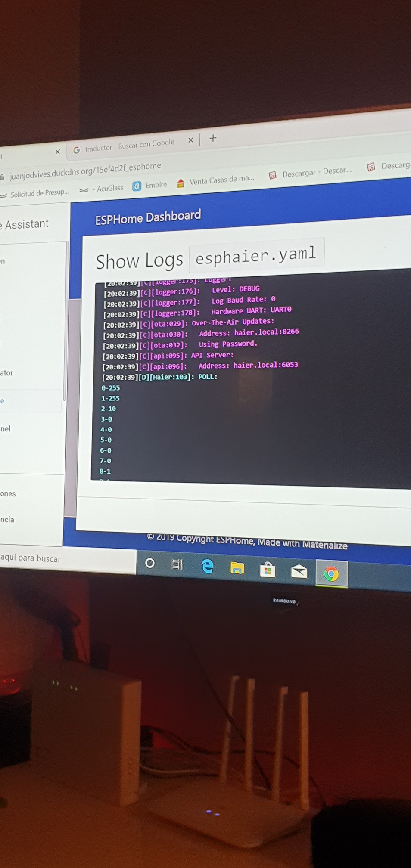Click the 'Using Password.' log line
Screen dimensions: 411x868
180,345
